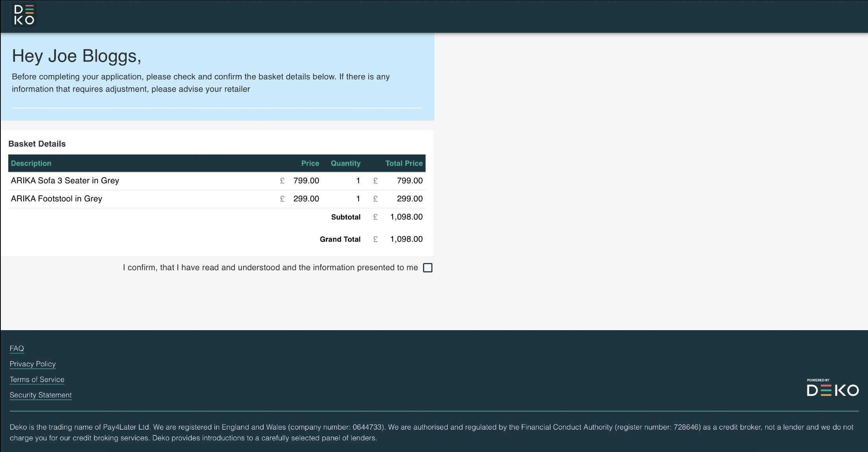This screenshot has width=868, height=452.
Task: Click the Total Price column header
Action: coord(404,163)
